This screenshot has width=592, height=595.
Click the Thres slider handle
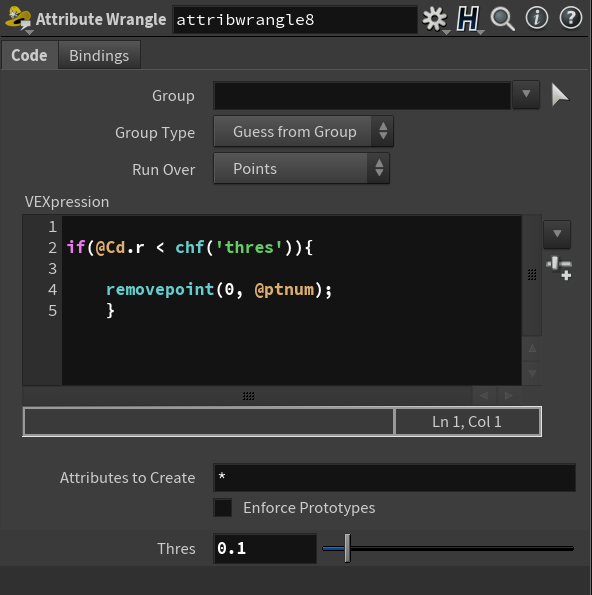tap(347, 548)
